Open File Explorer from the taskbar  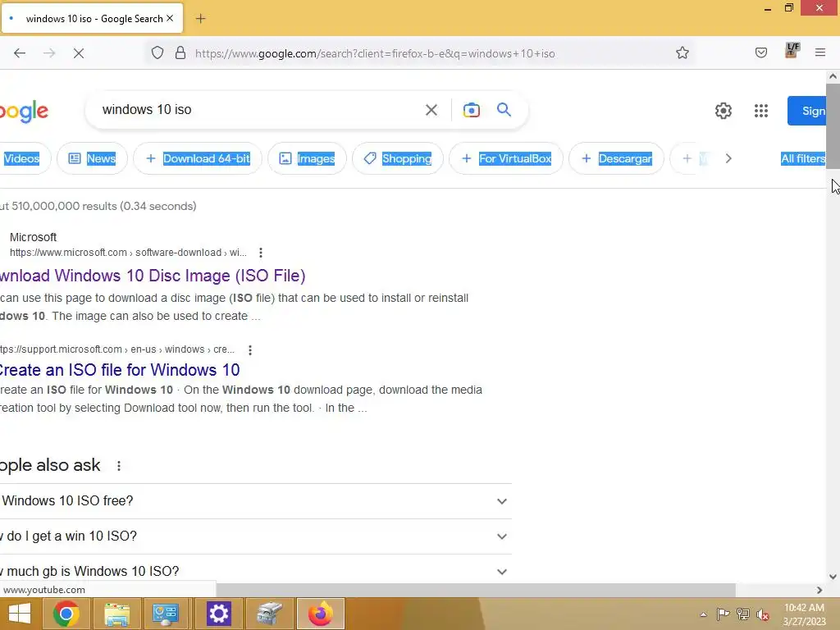[116, 614]
